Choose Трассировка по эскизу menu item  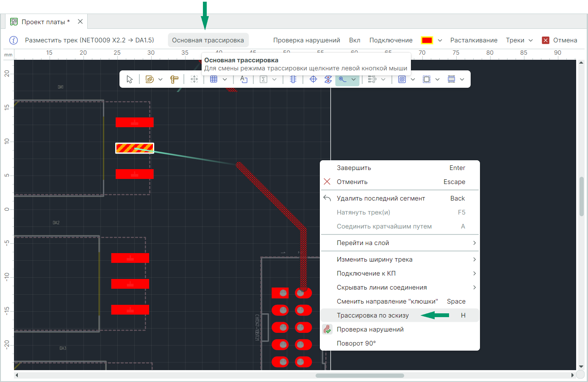[x=373, y=315]
